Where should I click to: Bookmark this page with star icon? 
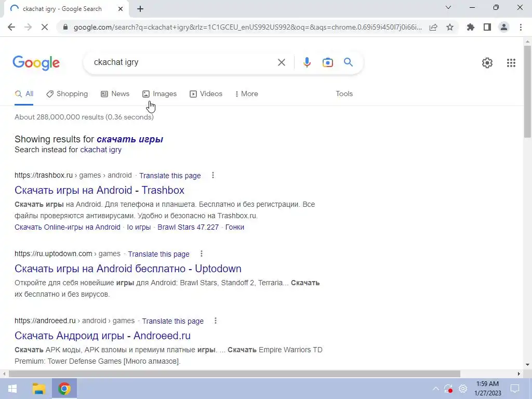(x=450, y=27)
